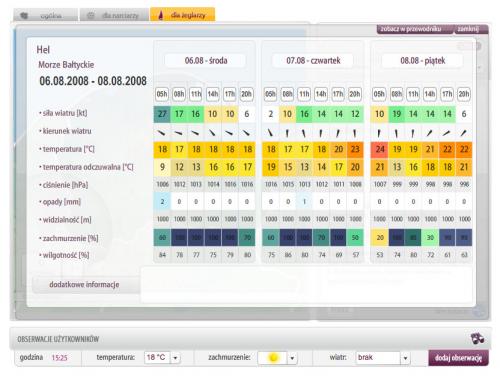Click 'zobacz w przewodniku' button
Screen dimensions: 500x376
point(415,29)
